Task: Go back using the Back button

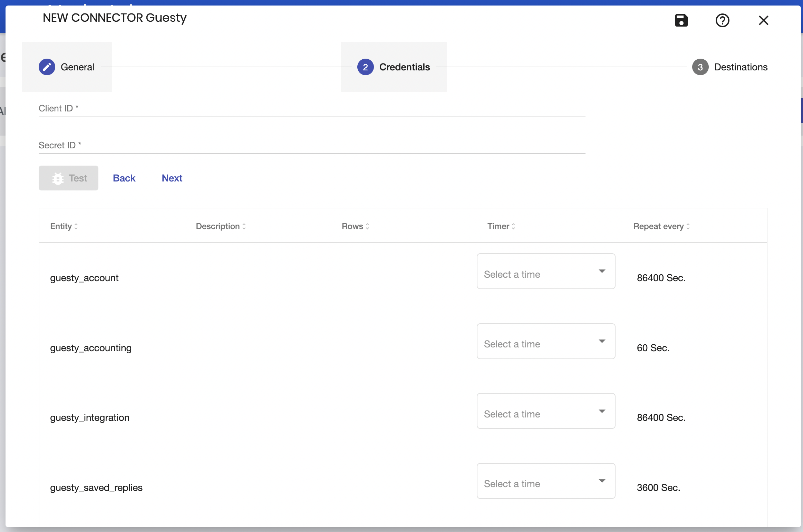Action: [x=124, y=178]
